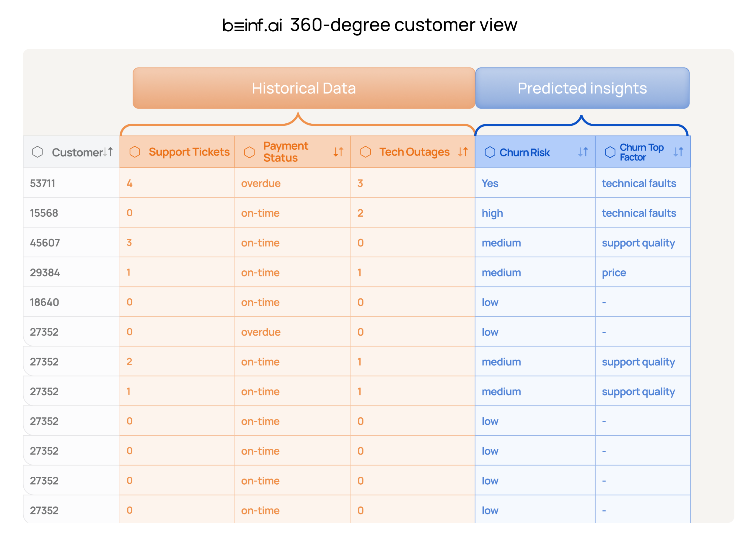
Task: Click overdue status for customer 53711
Action: (261, 184)
